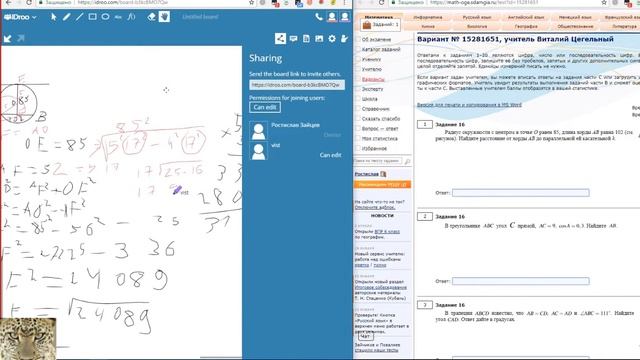Image resolution: width=640 pixels, height=360 pixels.
Task: Open Справочник in the sidebar
Action: [376, 109]
